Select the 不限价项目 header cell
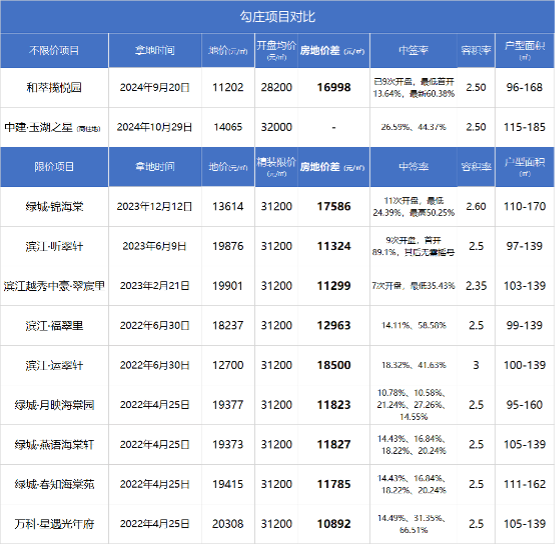The height and width of the screenshot is (544, 556). [54, 50]
